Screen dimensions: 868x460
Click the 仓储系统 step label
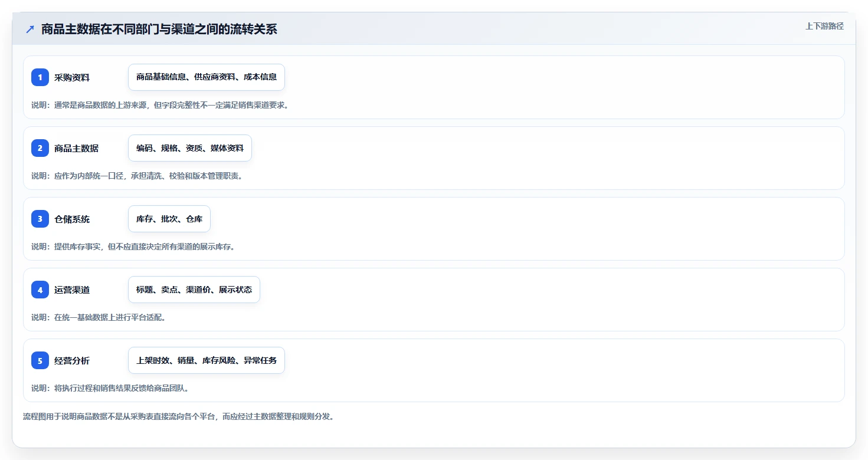(x=72, y=219)
